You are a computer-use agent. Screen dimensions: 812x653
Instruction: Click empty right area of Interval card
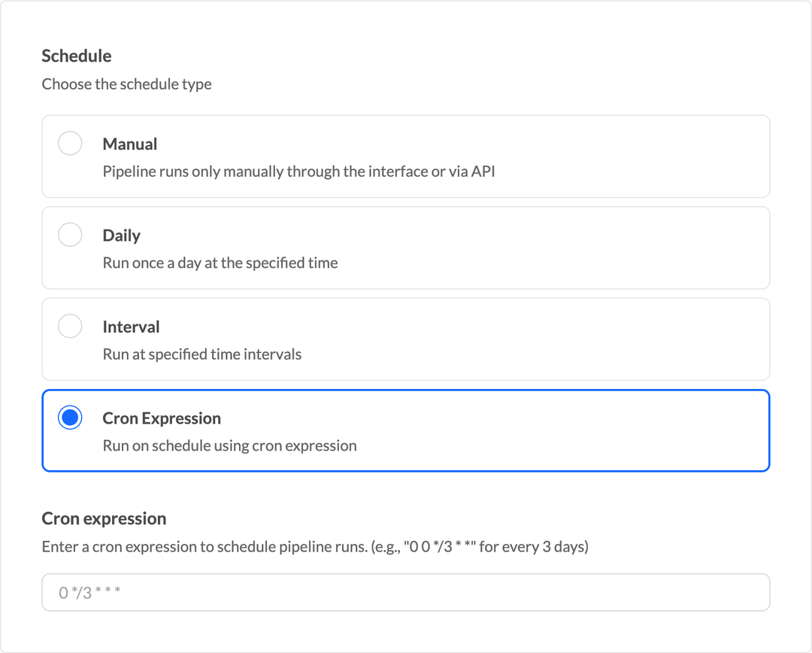(x=639, y=339)
